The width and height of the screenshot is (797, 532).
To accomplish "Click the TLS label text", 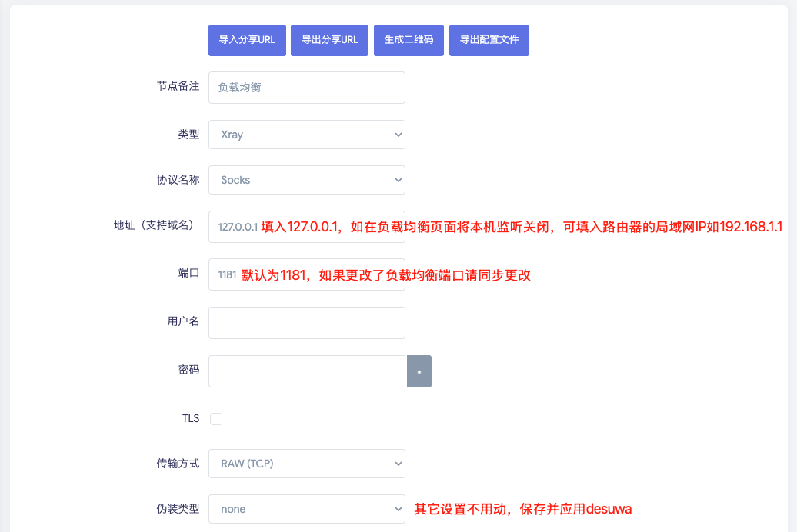I will [x=190, y=419].
